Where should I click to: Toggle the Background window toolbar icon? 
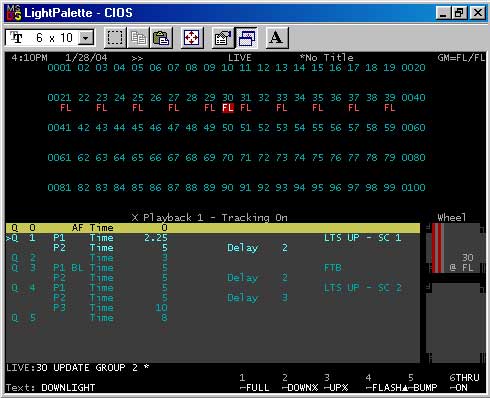coord(247,38)
